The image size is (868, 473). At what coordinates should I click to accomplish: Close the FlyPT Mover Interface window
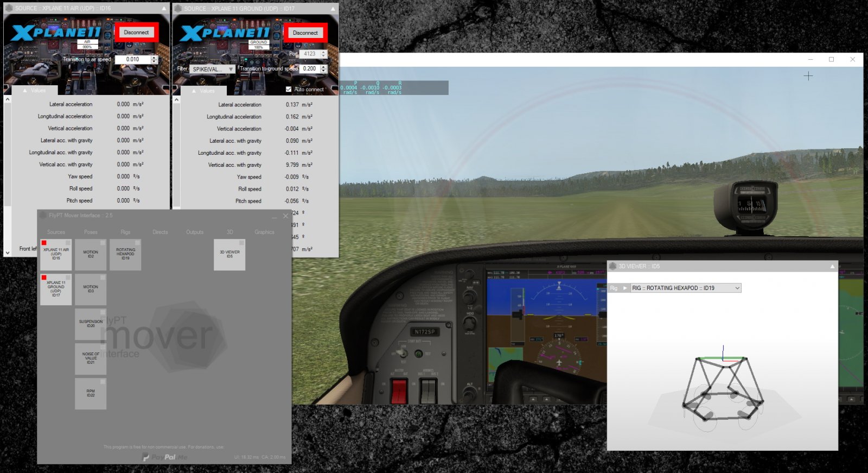point(285,216)
